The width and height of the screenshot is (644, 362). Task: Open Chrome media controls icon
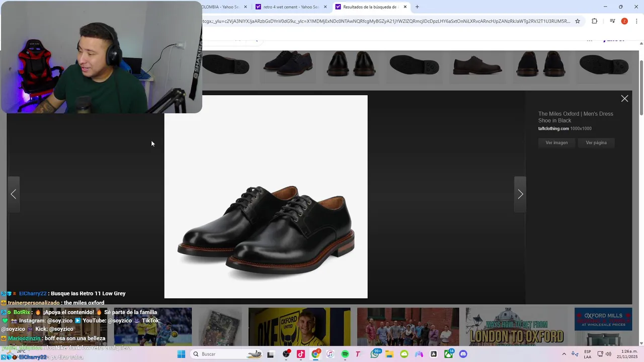tap(612, 21)
